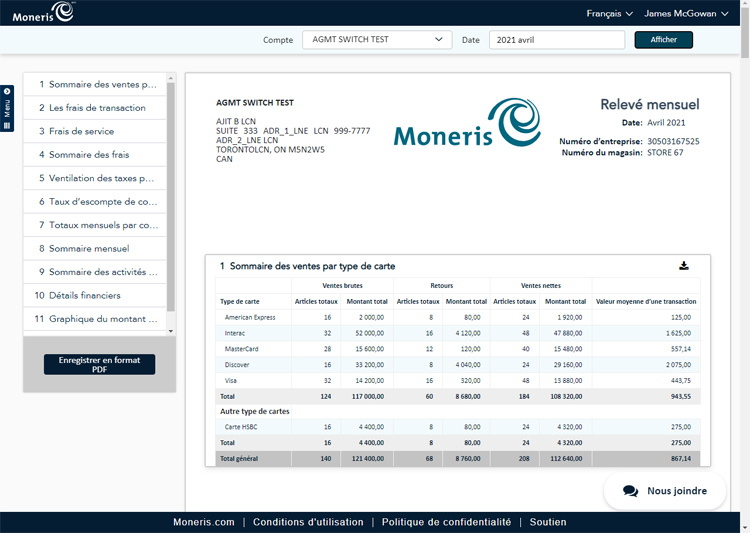Click the AGMT SWITCH TEST statement heading
750x533 pixels.
point(255,102)
